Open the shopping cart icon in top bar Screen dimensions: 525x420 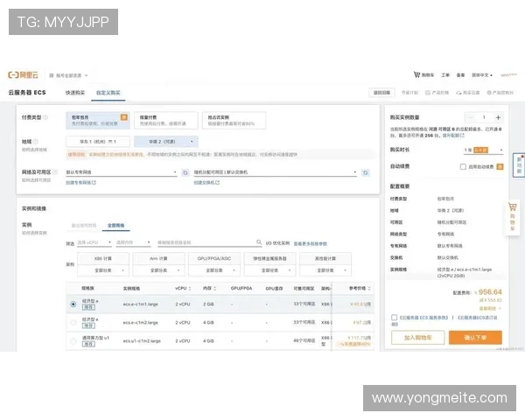click(x=416, y=74)
